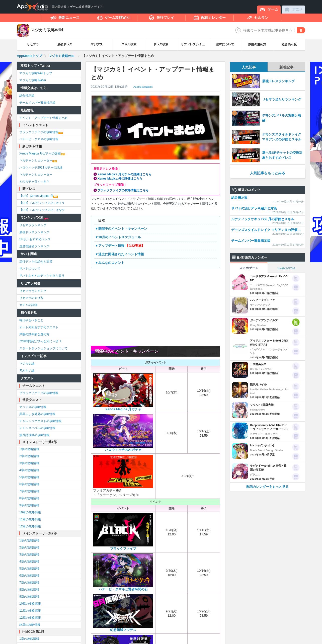Open ドレス検索 in the wiki navigation bar

point(161,44)
